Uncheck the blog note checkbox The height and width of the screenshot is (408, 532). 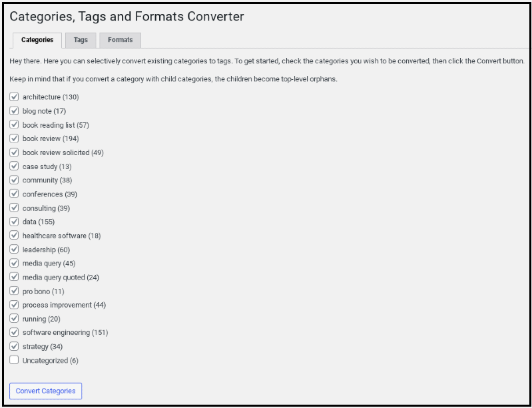pyautogui.click(x=14, y=111)
